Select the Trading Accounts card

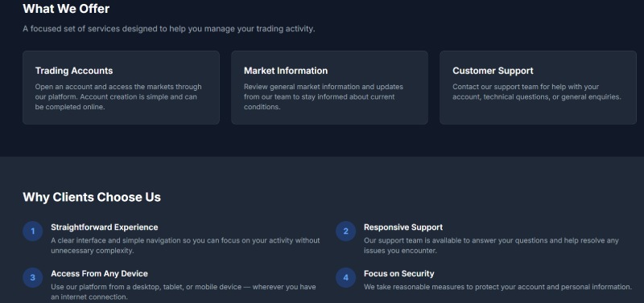pyautogui.click(x=122, y=88)
